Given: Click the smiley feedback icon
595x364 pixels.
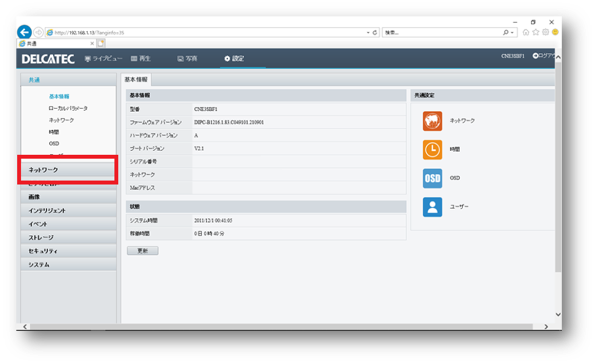Looking at the screenshot, I should [555, 32].
